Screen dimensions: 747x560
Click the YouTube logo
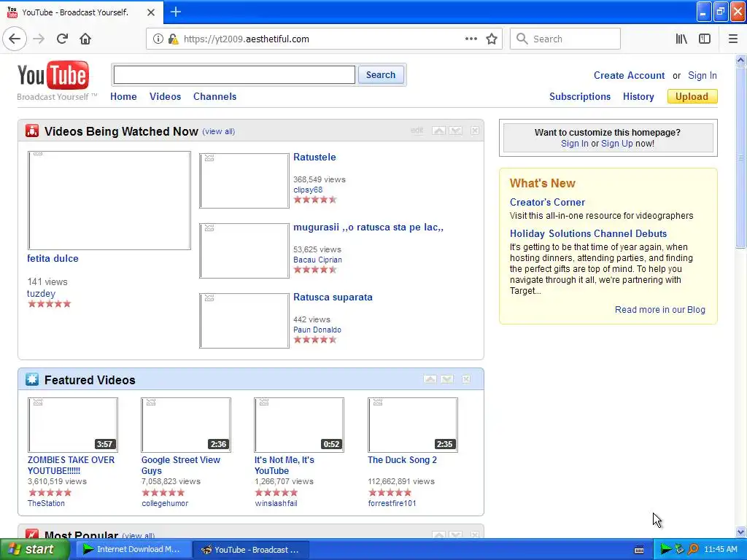(53, 75)
